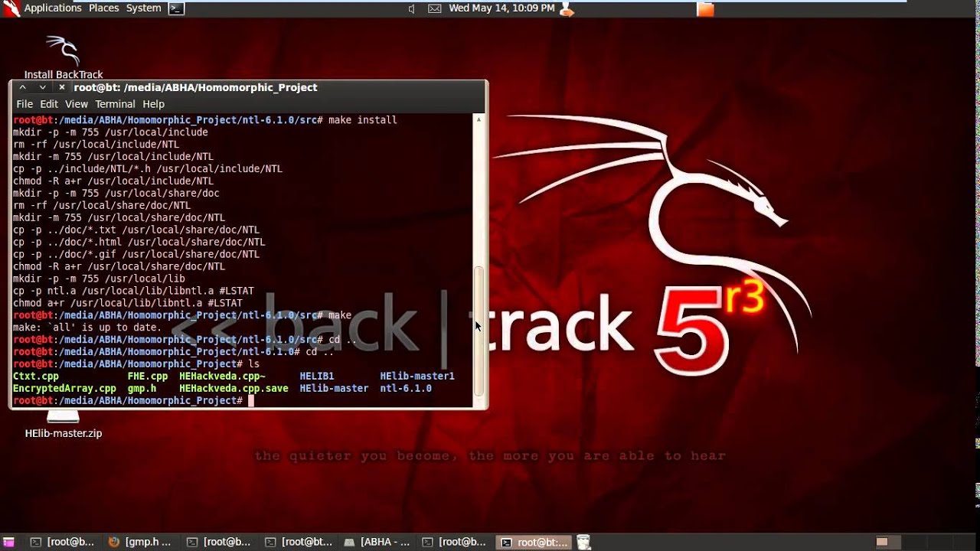
Task: Open the Places menu
Action: pos(103,8)
